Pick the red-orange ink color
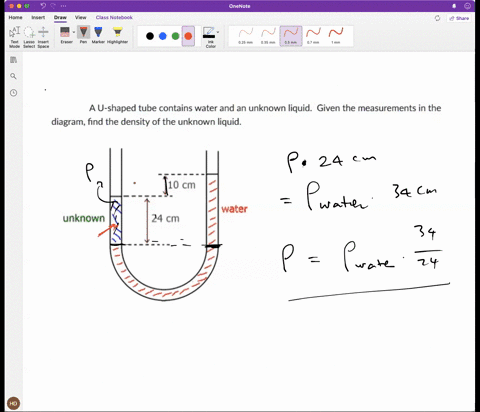Screen dimensions: 480x412 188,36
